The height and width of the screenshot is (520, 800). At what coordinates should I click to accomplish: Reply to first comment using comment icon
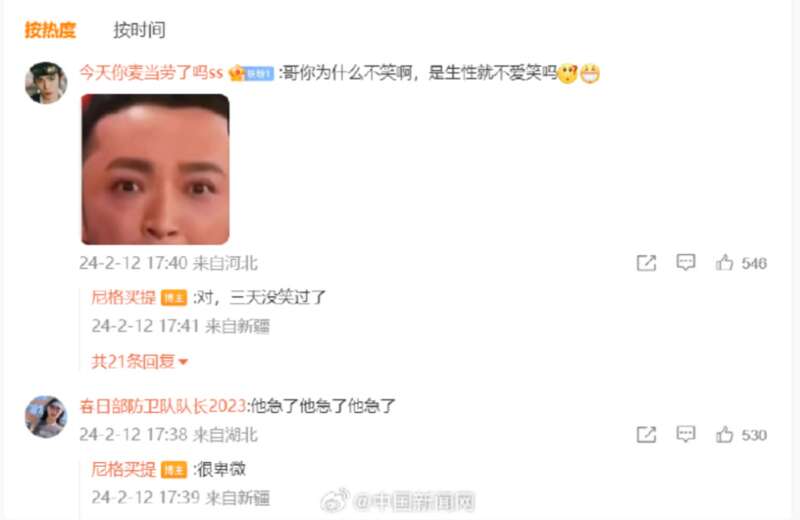[685, 262]
